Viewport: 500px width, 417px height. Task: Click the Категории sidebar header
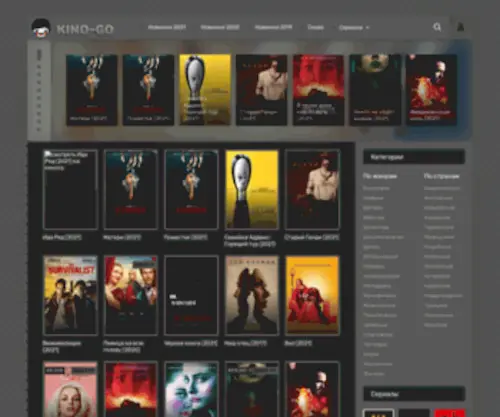click(414, 157)
